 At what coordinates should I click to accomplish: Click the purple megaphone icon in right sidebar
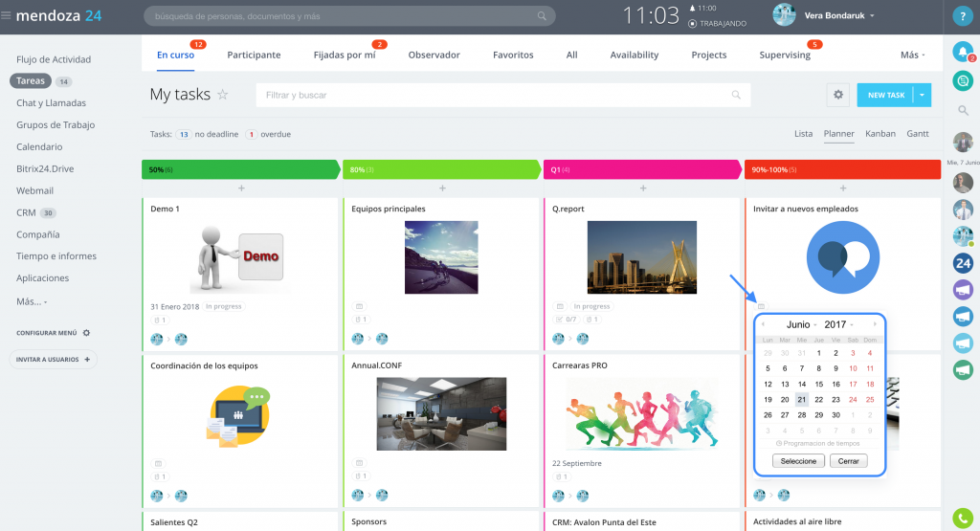coord(963,290)
